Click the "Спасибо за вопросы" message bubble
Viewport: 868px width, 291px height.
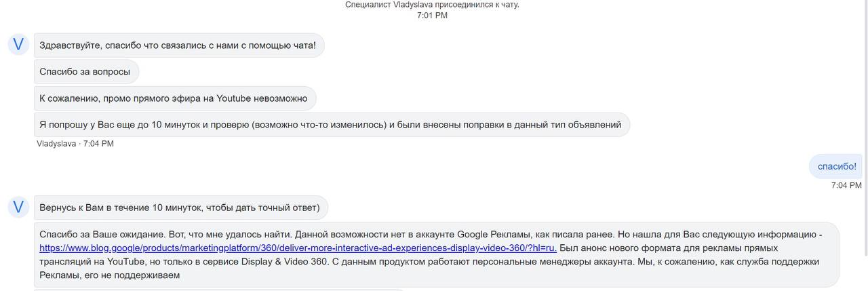[86, 72]
